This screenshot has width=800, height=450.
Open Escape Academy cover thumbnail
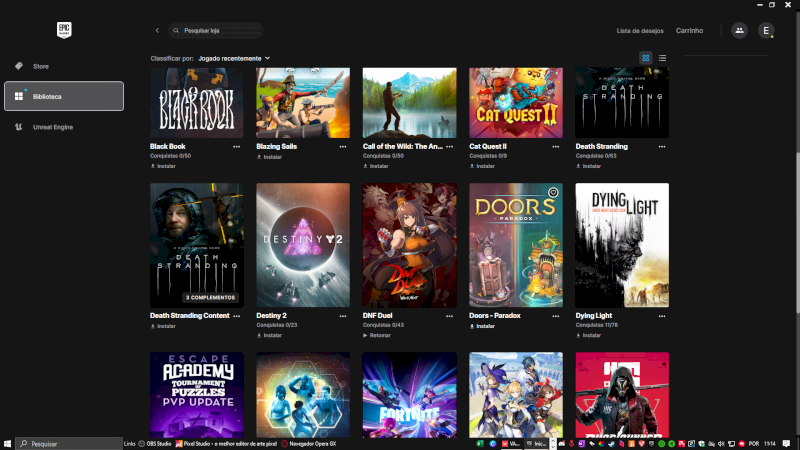click(197, 395)
